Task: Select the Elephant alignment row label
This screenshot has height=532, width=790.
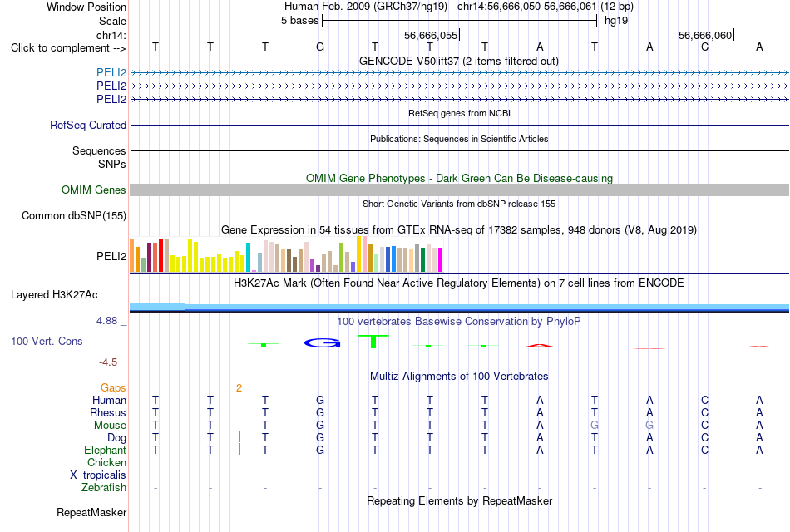Action: (x=105, y=451)
